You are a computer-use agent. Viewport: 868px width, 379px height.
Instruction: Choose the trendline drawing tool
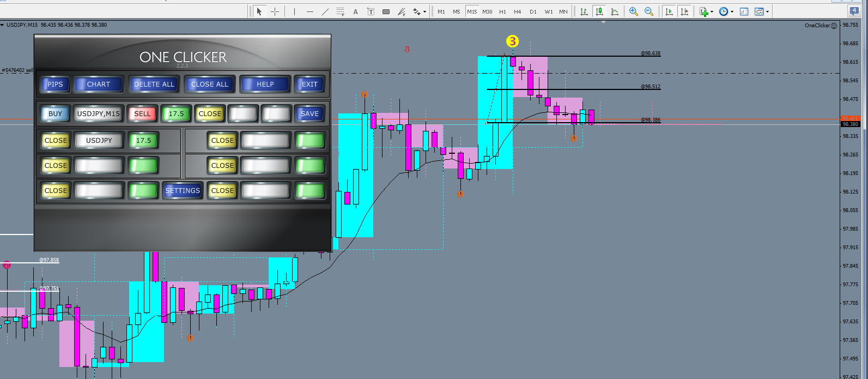pos(325,11)
